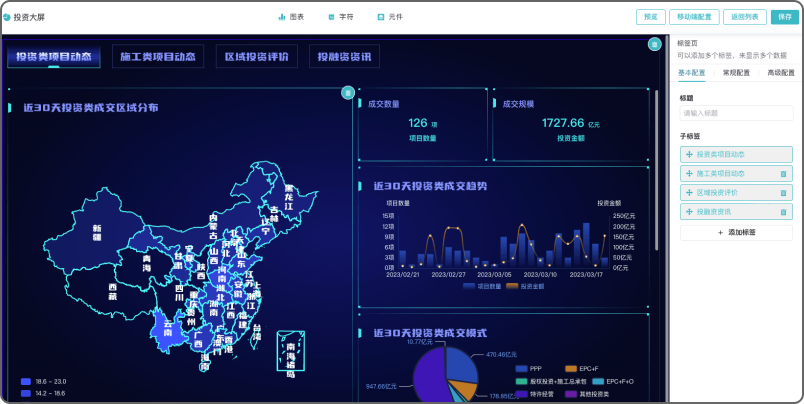Screen dimensions: 804x404
Task: Select the 高级配置 config tab
Action: pyautogui.click(x=780, y=73)
